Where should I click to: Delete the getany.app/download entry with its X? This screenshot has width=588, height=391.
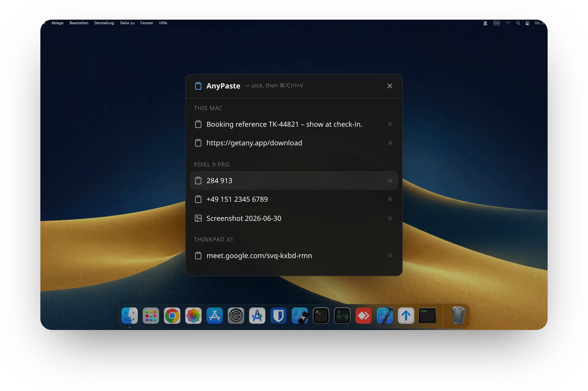pos(390,143)
